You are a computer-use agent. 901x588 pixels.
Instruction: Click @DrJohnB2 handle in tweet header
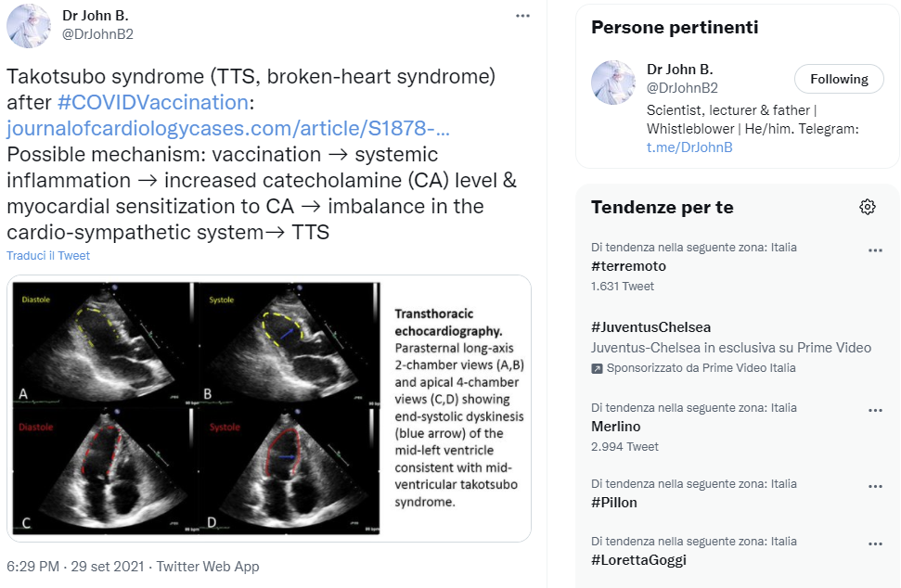click(97, 34)
